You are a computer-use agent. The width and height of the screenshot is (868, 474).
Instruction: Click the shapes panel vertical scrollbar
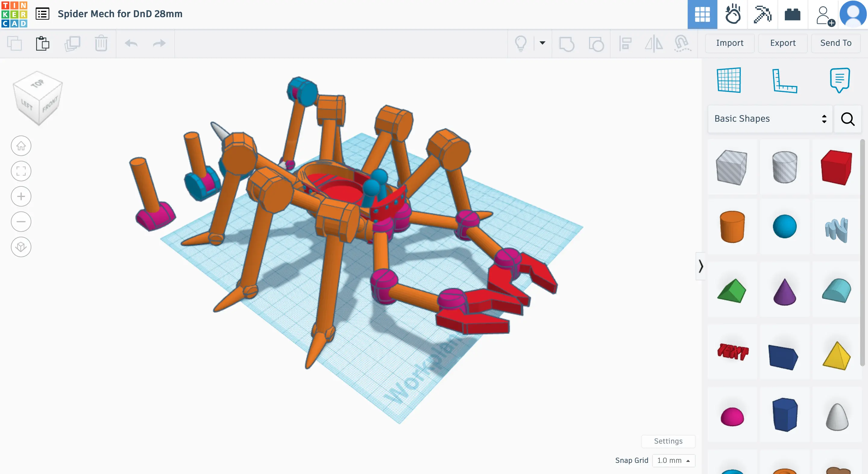pos(863,252)
